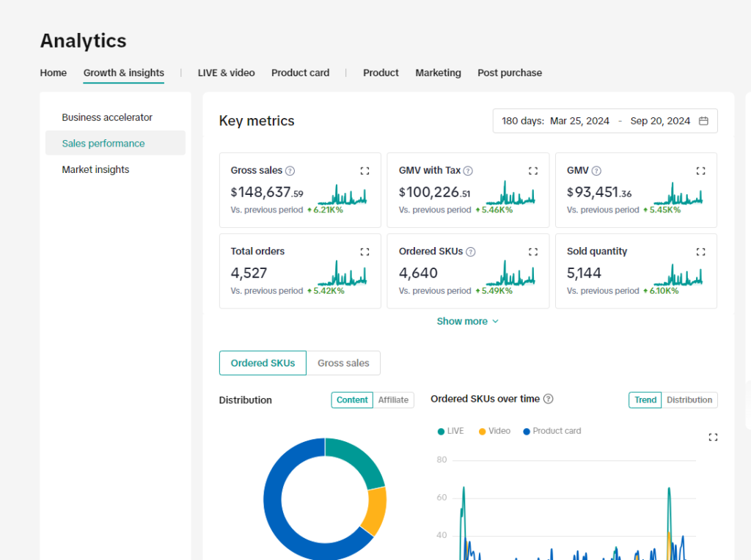Open Market insights in the sidebar

click(95, 169)
